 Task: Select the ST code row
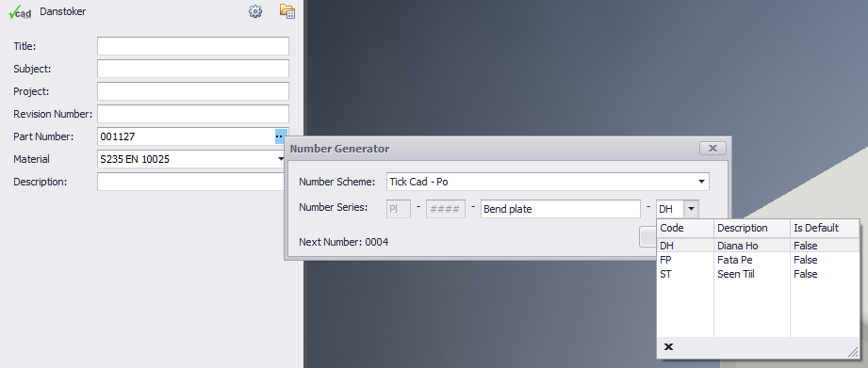click(x=758, y=274)
